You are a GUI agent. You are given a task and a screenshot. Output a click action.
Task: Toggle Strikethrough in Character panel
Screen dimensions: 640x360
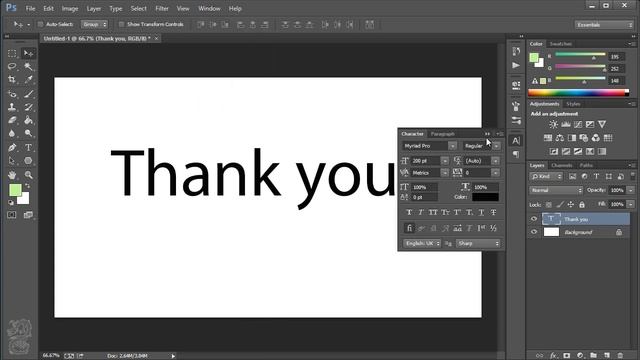tap(493, 212)
